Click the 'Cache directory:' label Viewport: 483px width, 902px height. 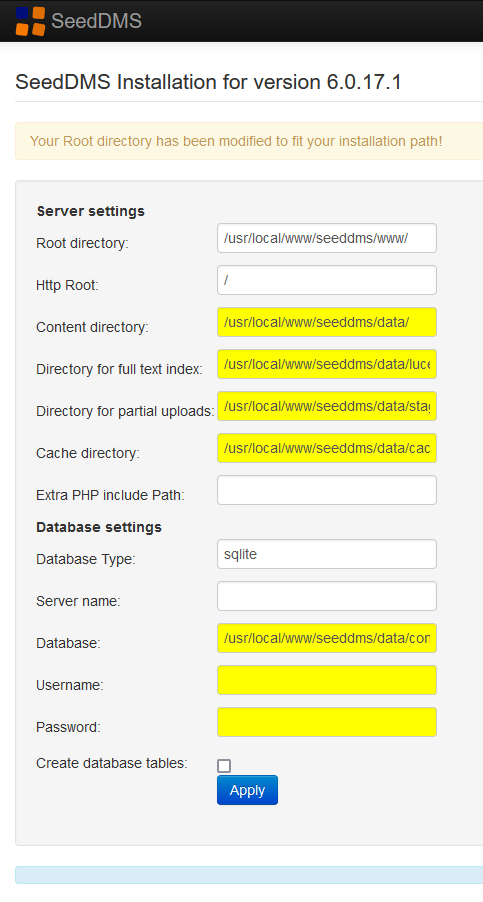click(87, 453)
